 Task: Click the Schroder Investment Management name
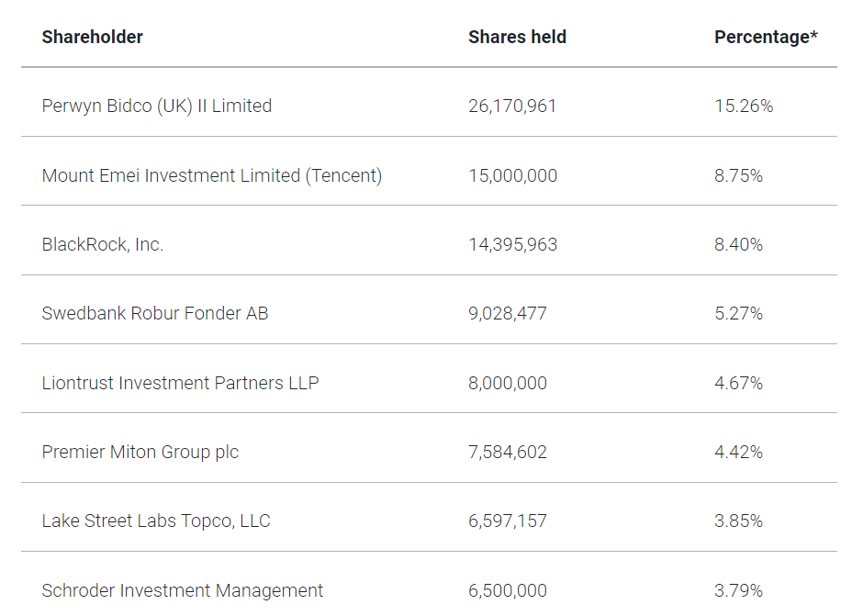pos(183,591)
